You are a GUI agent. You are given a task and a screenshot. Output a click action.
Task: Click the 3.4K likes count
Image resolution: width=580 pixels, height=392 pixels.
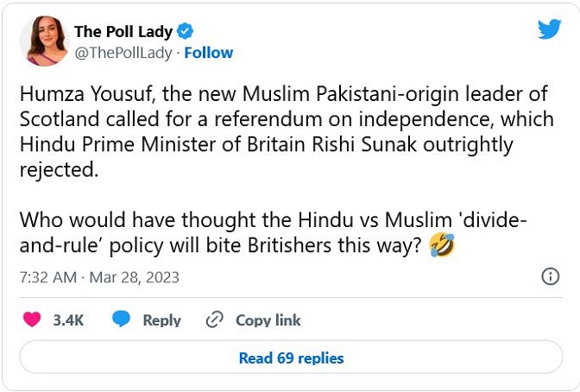pyautogui.click(x=68, y=320)
